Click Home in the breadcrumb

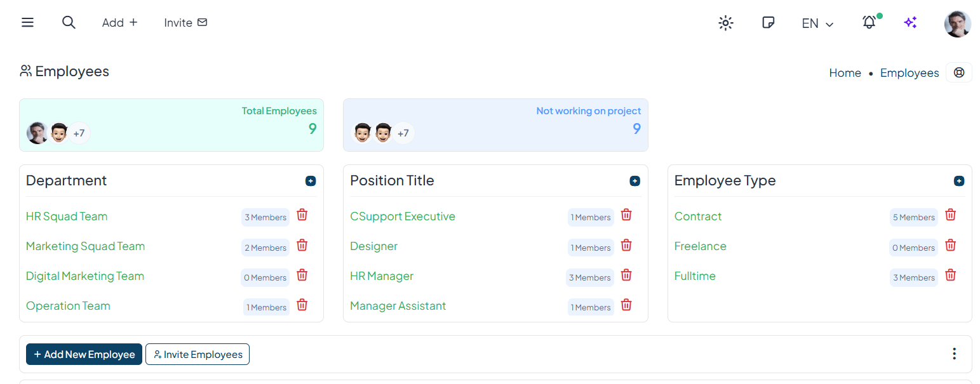pyautogui.click(x=845, y=73)
